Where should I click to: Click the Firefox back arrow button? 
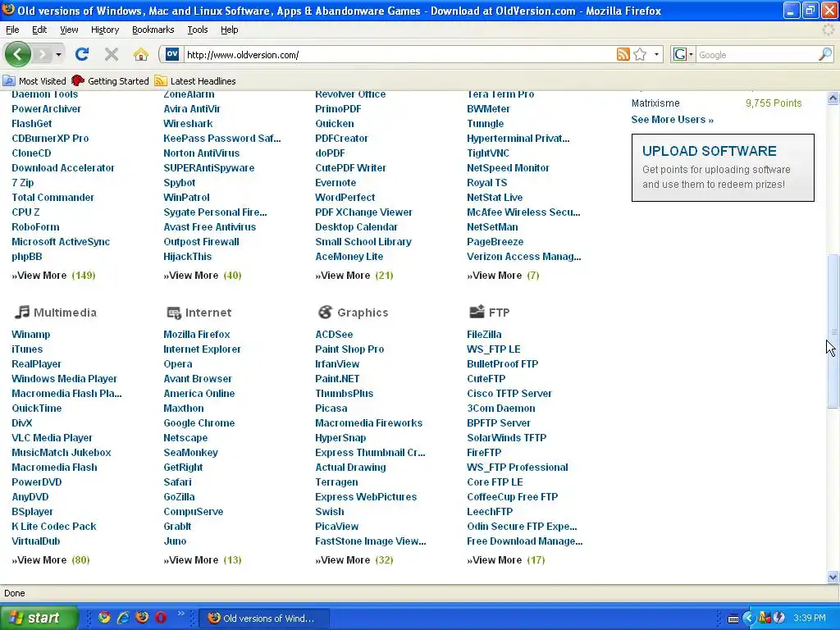point(17,54)
